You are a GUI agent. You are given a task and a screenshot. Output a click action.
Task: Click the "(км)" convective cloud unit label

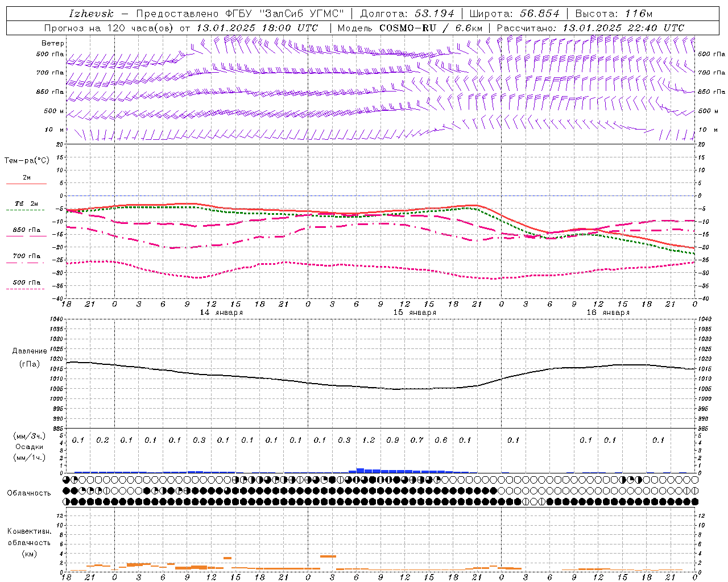pyautogui.click(x=30, y=554)
